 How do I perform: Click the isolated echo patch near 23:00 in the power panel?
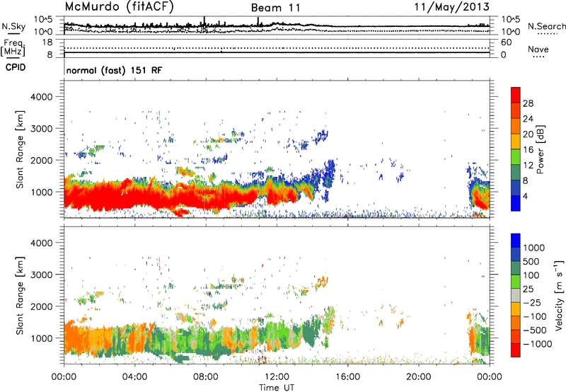pos(480,193)
